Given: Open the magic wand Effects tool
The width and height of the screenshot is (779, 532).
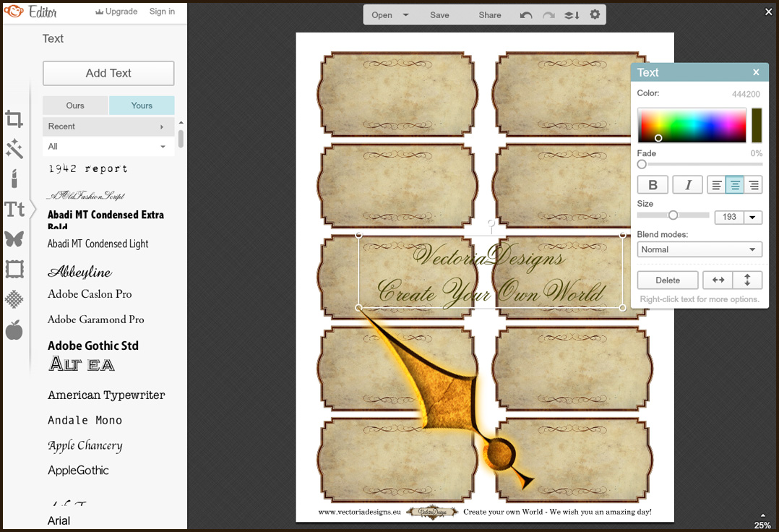Looking at the screenshot, I should [14, 148].
